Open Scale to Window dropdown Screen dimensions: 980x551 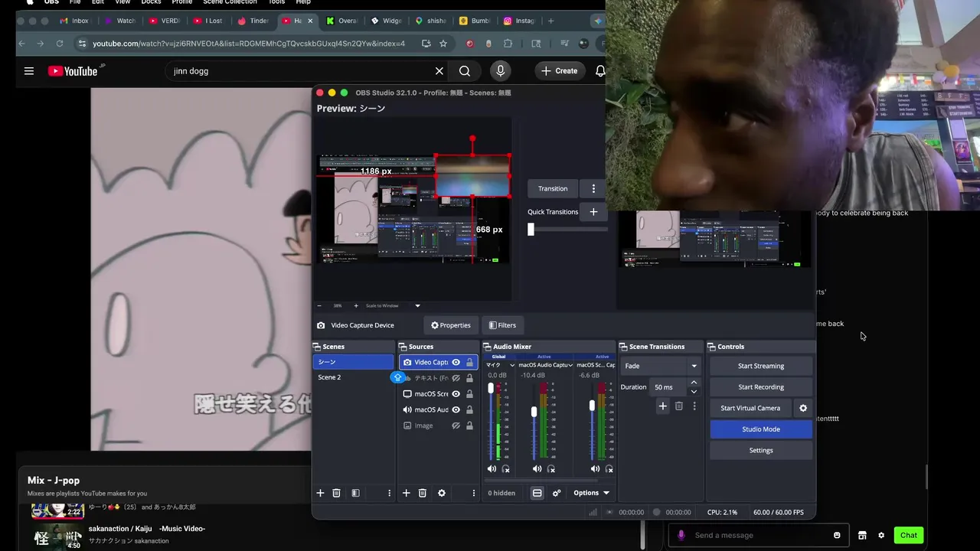pos(393,305)
